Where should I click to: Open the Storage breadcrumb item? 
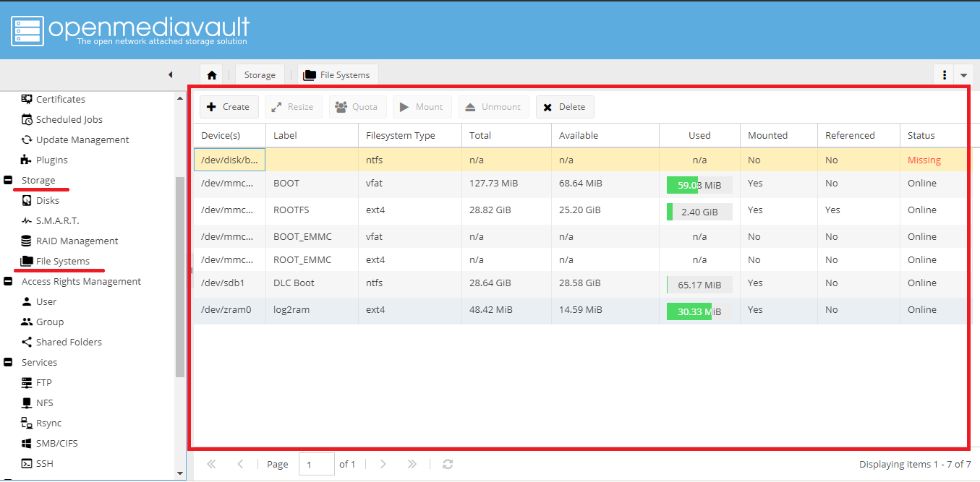[260, 74]
